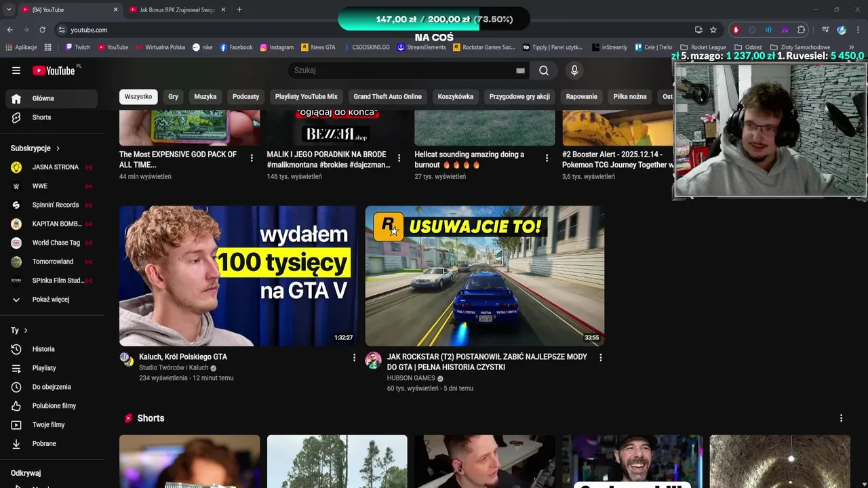Select Playlisty YouTube Mix chip

[x=306, y=97]
